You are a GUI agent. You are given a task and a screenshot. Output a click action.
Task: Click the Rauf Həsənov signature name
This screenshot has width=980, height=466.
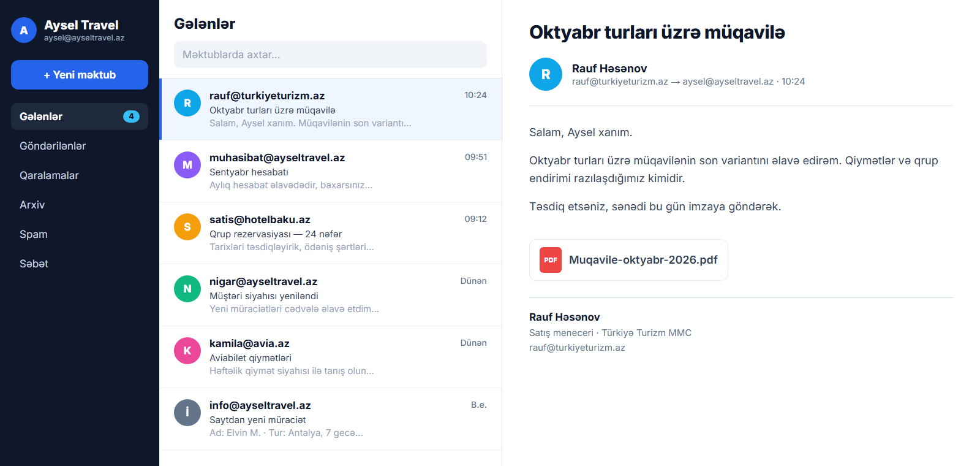tap(564, 317)
